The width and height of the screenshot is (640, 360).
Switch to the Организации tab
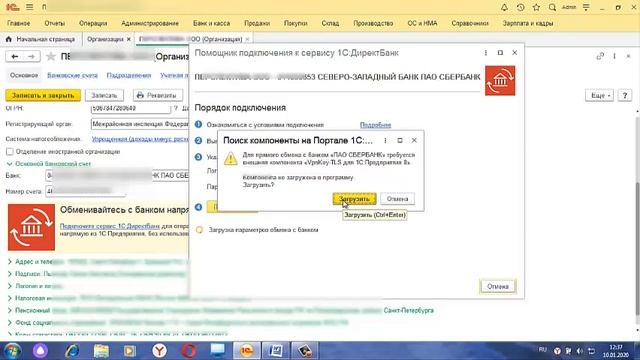(105, 39)
